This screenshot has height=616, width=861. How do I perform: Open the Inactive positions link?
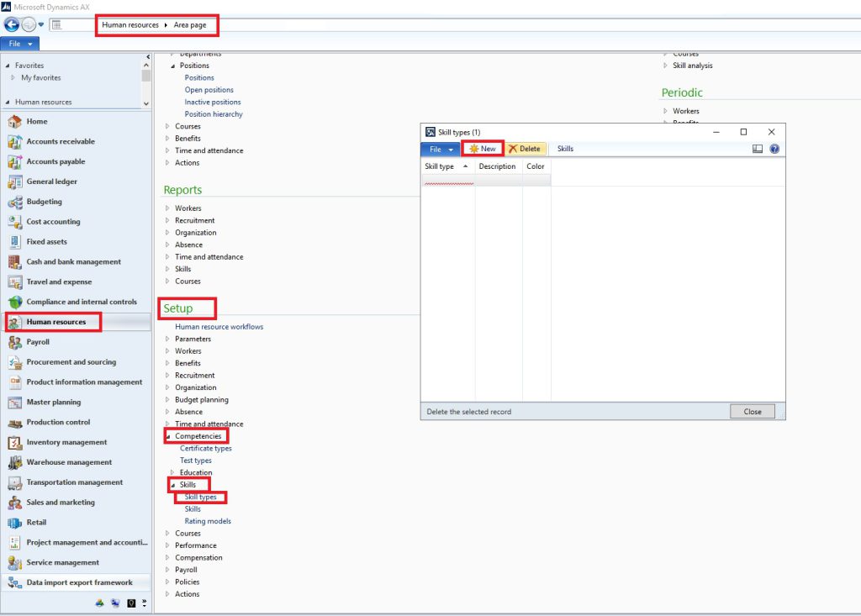(213, 103)
